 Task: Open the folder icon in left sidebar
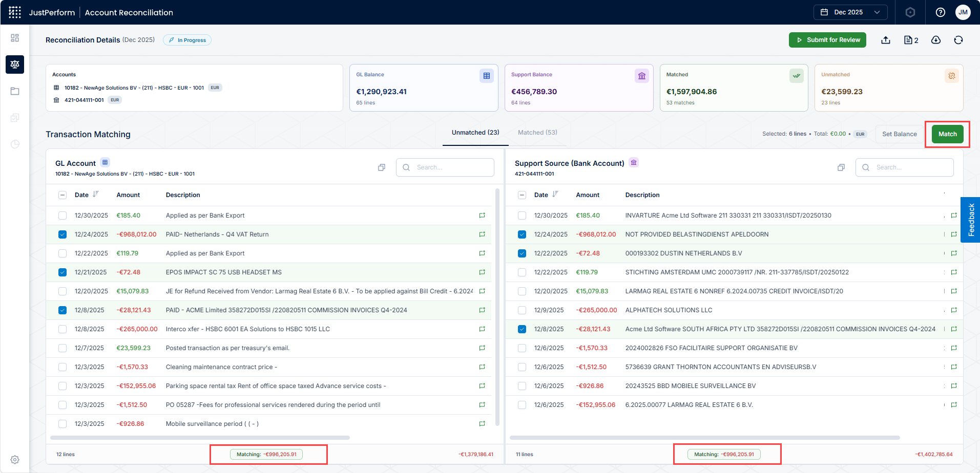tap(15, 91)
